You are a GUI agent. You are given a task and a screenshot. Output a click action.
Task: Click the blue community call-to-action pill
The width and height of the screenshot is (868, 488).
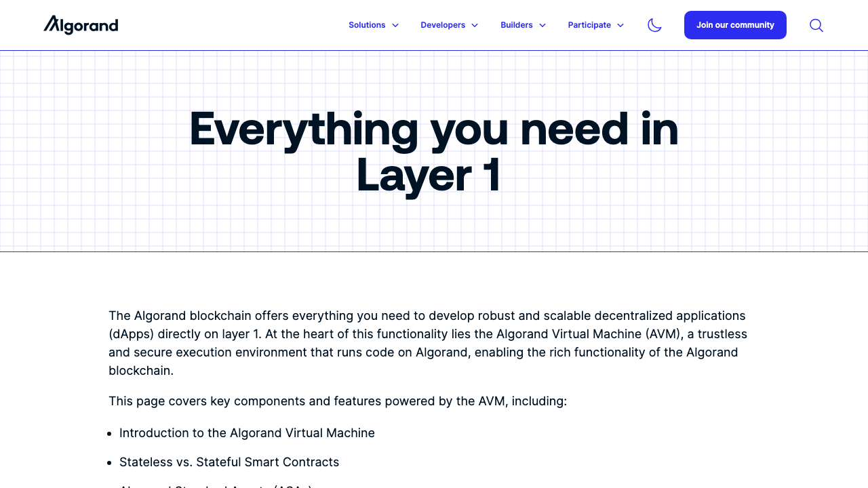point(735,25)
